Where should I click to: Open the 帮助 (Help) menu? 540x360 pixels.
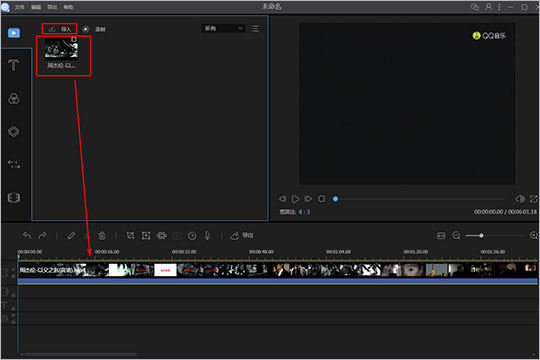pos(68,7)
